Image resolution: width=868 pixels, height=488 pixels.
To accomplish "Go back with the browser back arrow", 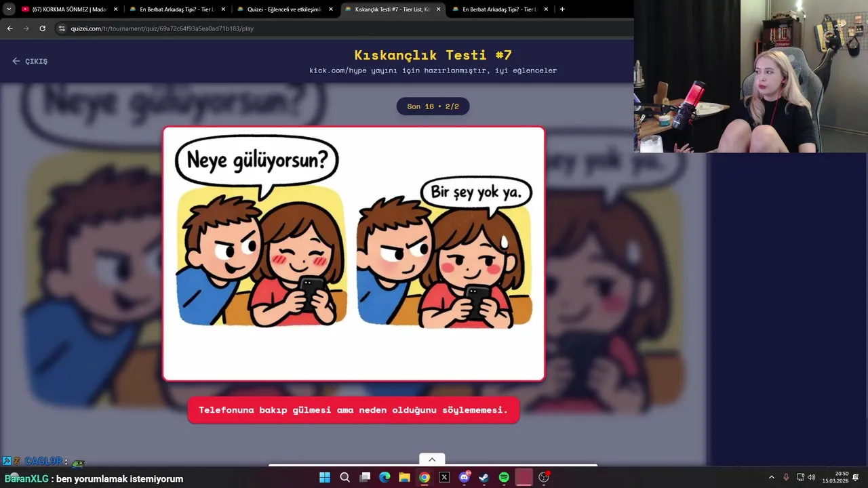I will pyautogui.click(x=9, y=28).
